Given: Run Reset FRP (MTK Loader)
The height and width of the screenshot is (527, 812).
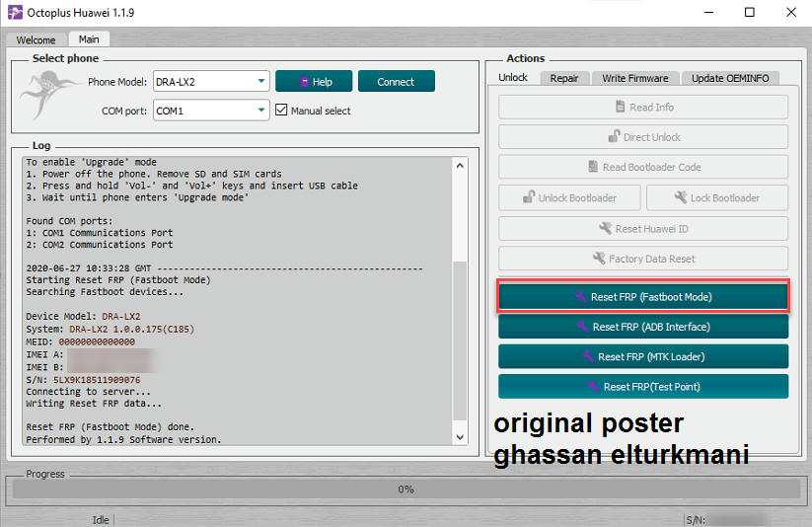Looking at the screenshot, I should coord(643,356).
